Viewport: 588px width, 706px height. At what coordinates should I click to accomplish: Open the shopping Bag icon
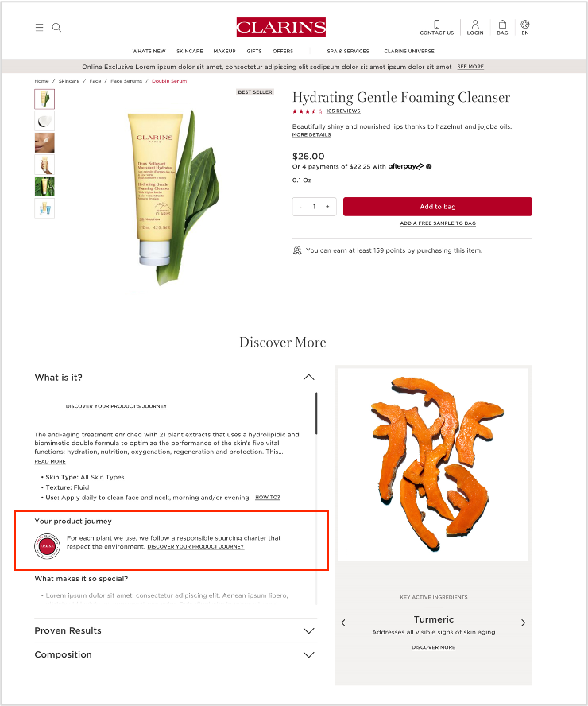tap(502, 25)
